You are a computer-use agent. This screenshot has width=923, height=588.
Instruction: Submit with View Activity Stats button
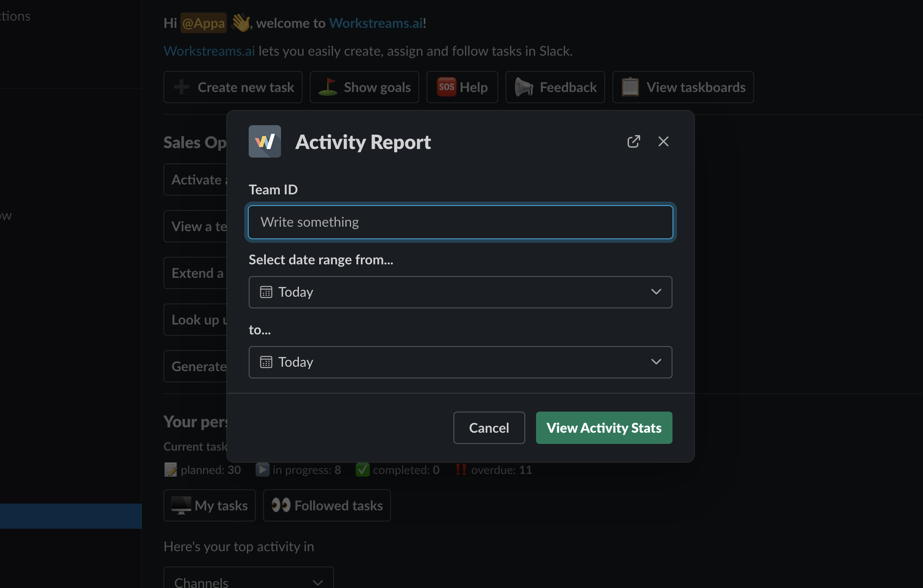coord(604,428)
